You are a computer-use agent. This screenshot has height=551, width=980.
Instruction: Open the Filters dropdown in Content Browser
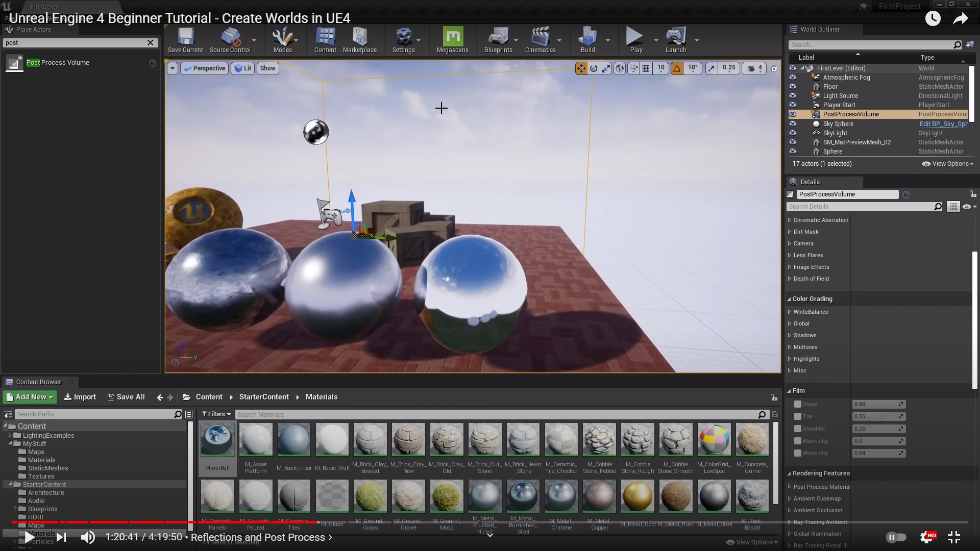tap(216, 414)
